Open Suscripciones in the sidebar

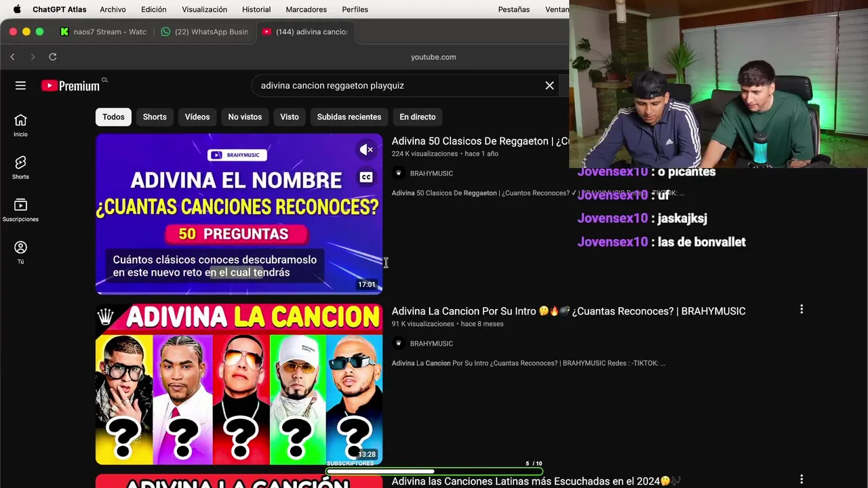20,210
